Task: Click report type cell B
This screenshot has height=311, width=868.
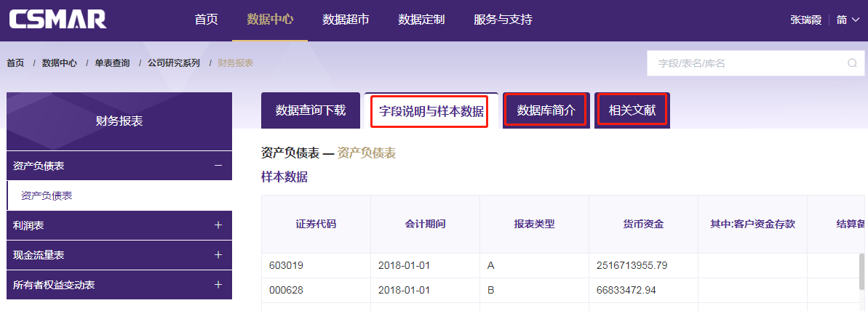Action: tap(534, 290)
